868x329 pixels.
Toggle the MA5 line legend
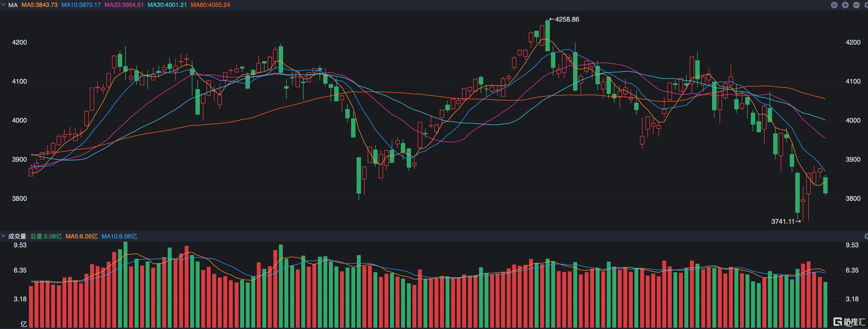(x=40, y=5)
